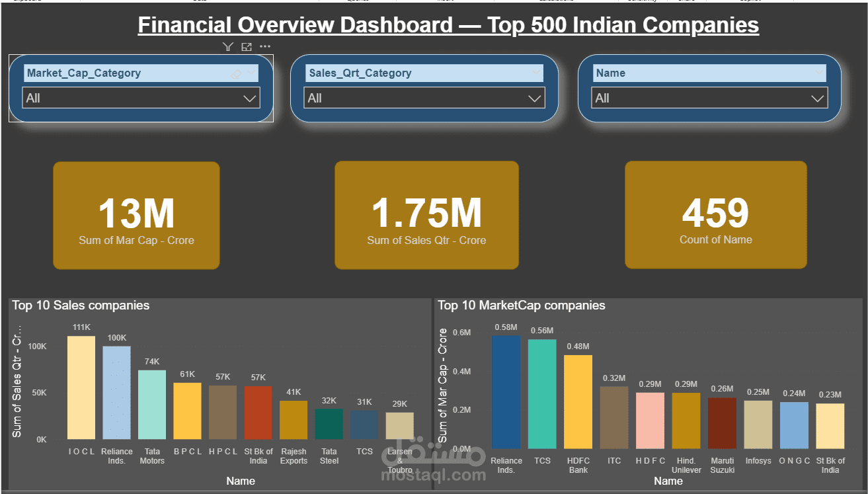Image resolution: width=868 pixels, height=494 pixels.
Task: Click the TCS sales bar (31K)
Action: 364,425
